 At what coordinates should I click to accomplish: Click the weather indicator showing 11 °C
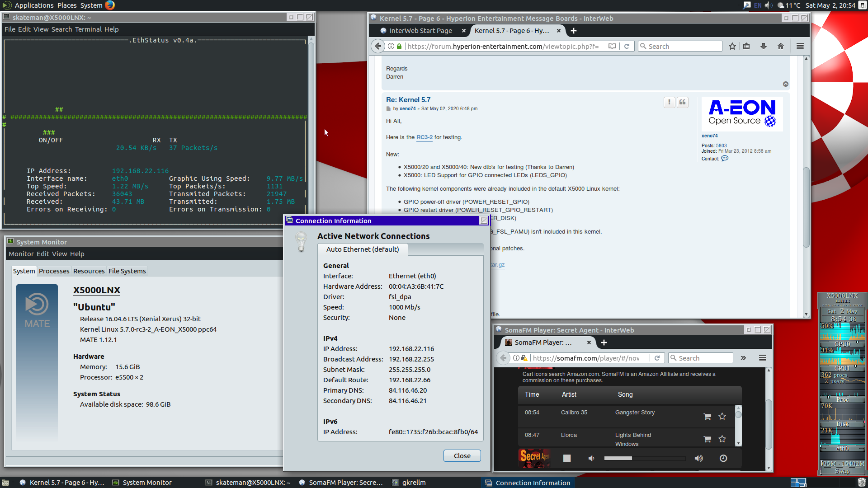coord(789,5)
